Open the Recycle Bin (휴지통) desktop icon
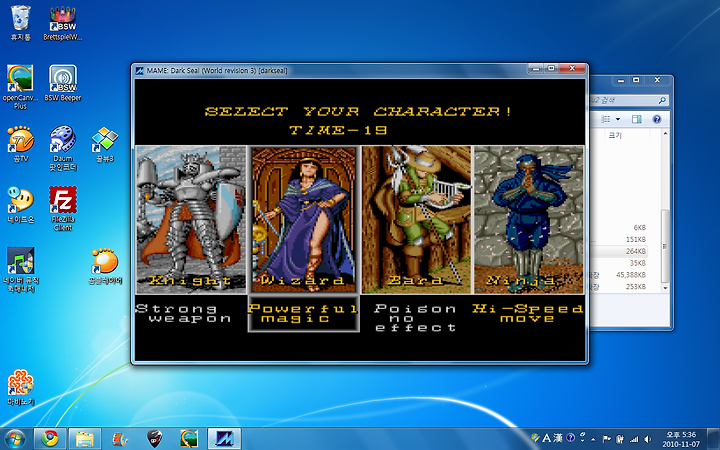Image resolution: width=720 pixels, height=450 pixels. [20, 23]
